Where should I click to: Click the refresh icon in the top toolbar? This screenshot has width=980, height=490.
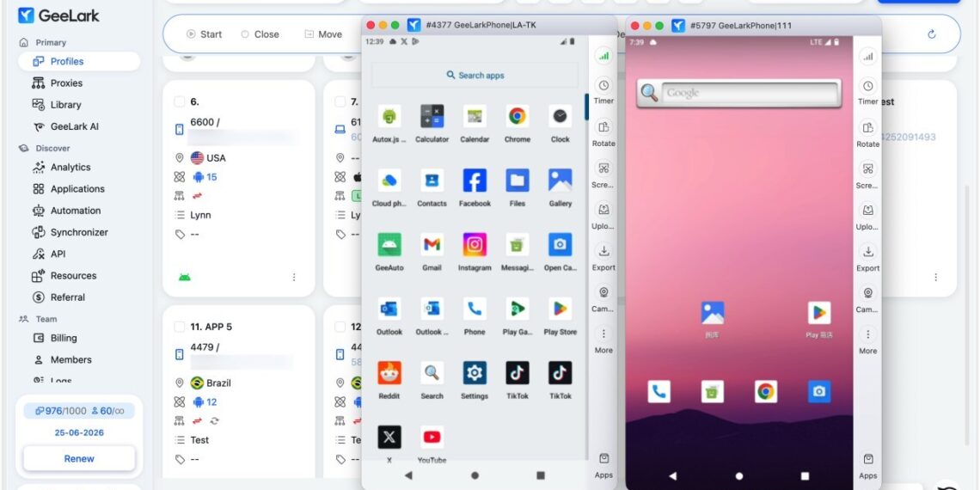(931, 34)
